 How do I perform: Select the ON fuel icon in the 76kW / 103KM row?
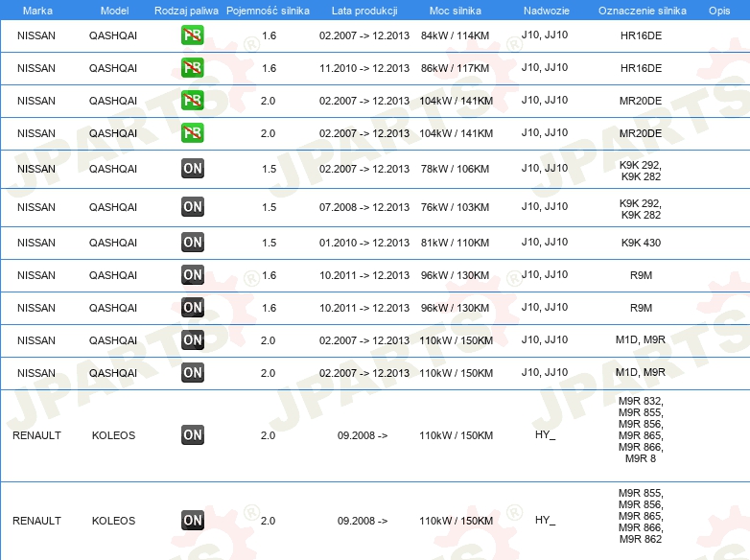click(x=193, y=206)
